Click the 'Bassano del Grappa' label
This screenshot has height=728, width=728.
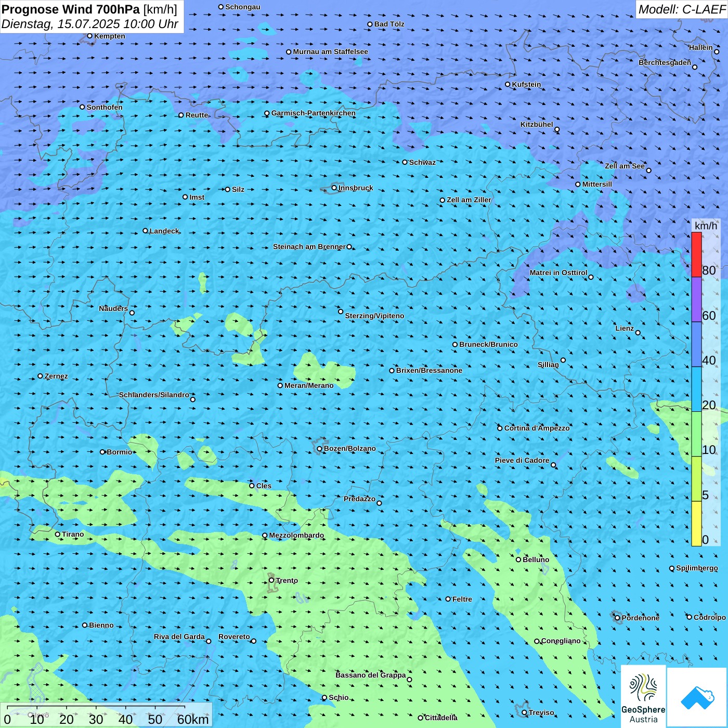coord(371,675)
